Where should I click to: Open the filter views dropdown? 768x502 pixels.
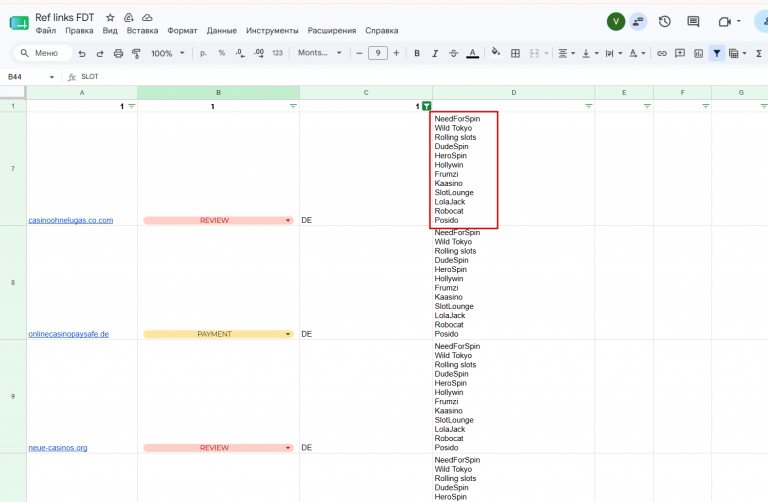(738, 53)
